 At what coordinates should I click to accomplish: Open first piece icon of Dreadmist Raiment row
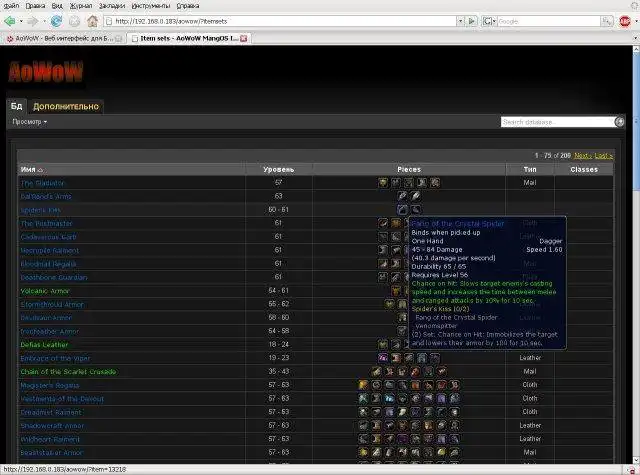pos(363,412)
